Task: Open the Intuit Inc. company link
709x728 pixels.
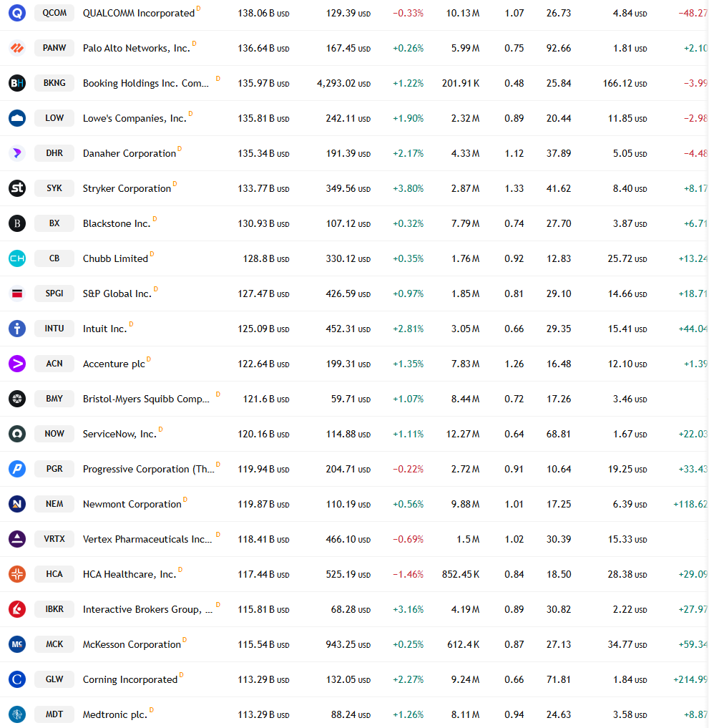Action: point(105,329)
